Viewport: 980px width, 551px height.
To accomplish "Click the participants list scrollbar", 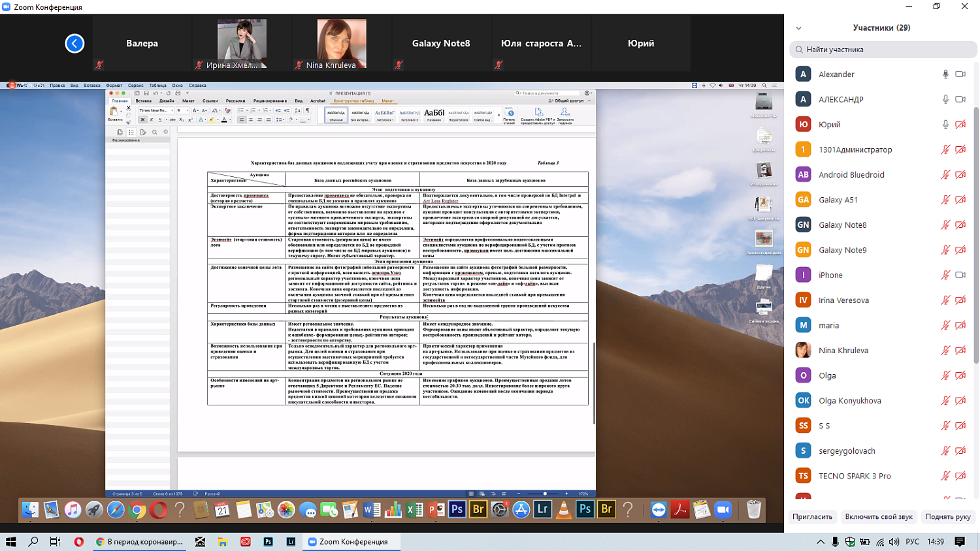I will coord(976,235).
